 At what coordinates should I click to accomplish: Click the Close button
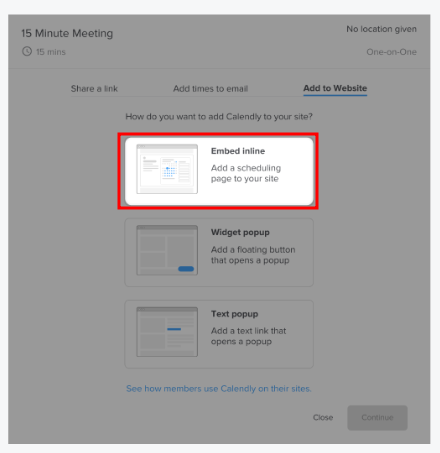323,418
